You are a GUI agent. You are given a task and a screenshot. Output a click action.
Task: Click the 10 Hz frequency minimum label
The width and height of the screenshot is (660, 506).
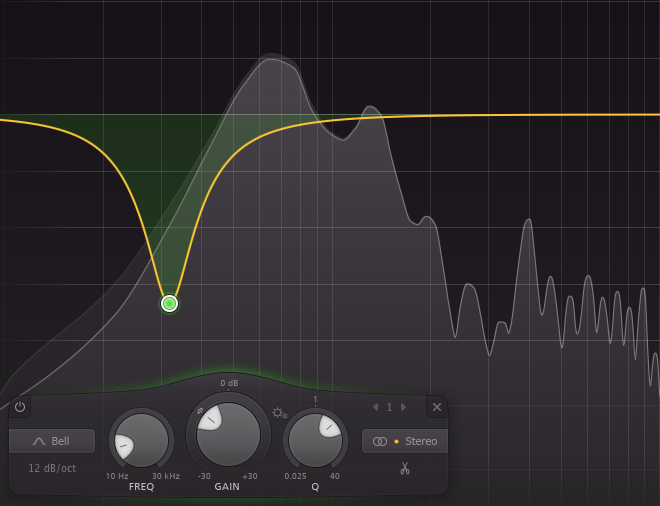point(117,476)
